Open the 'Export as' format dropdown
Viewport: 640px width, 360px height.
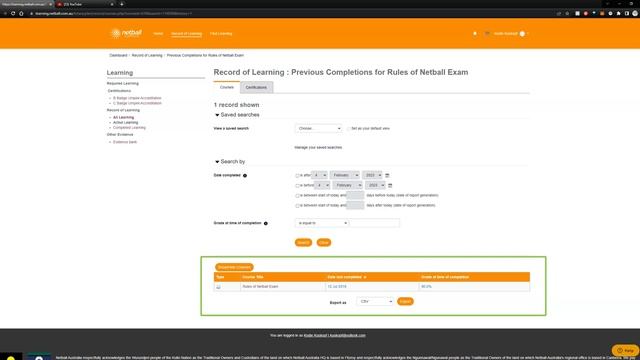tap(375, 301)
